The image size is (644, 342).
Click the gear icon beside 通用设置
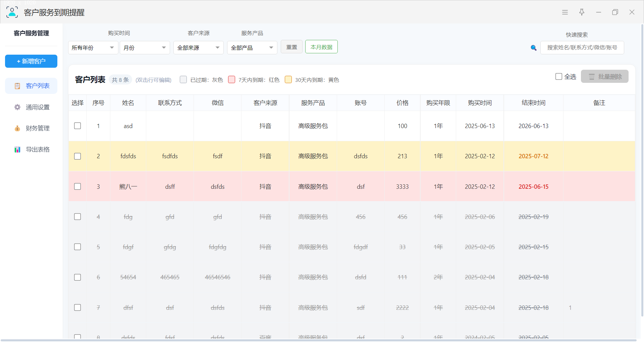pos(17,107)
